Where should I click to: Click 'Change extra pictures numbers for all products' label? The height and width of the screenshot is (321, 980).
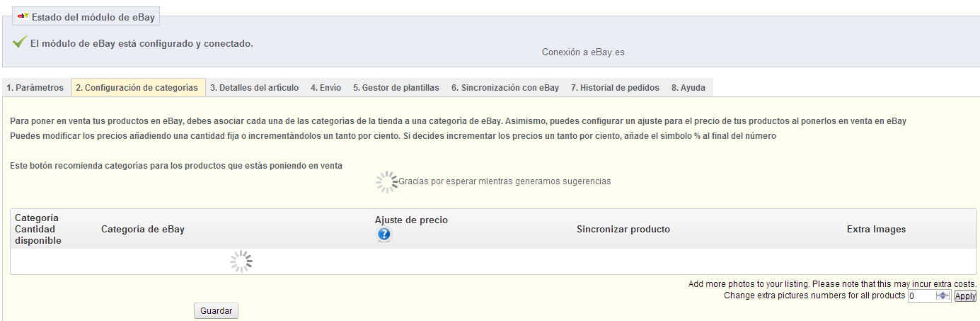pyautogui.click(x=814, y=295)
